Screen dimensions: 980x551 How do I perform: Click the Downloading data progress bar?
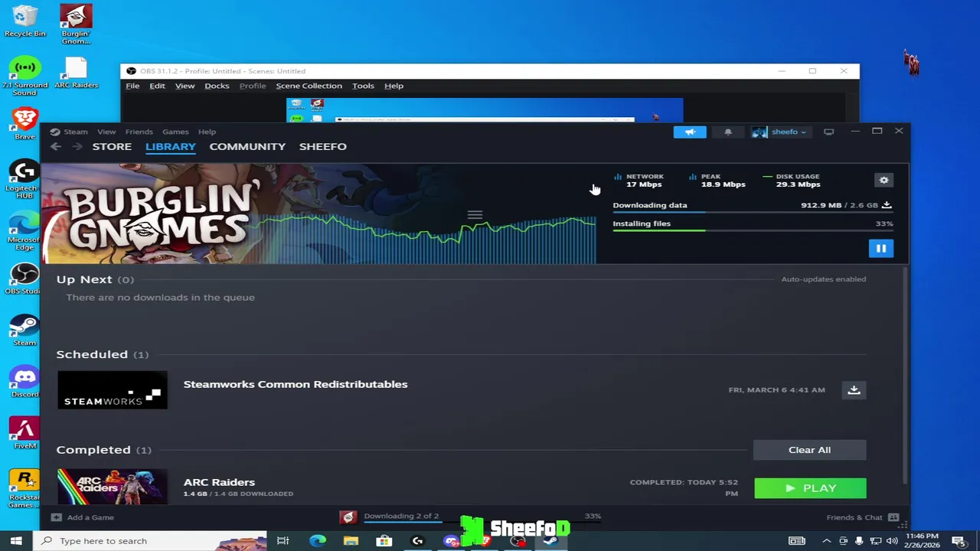coord(753,214)
